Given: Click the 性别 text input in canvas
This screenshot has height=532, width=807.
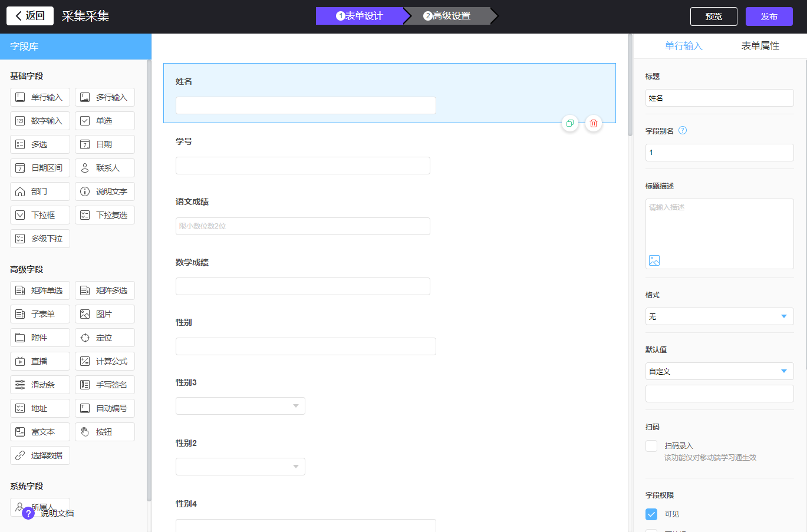Looking at the screenshot, I should (306, 346).
